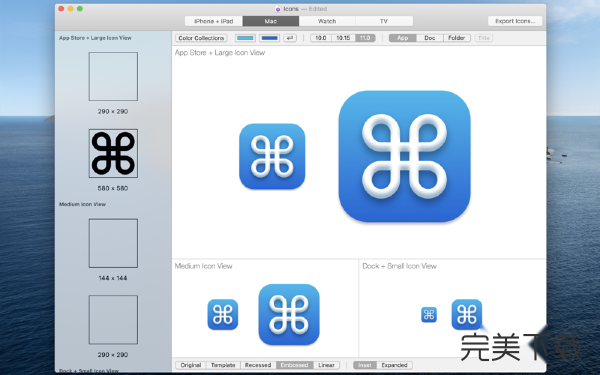The width and height of the screenshot is (600, 375).
Task: Open the Watch platform tab
Action: click(327, 21)
